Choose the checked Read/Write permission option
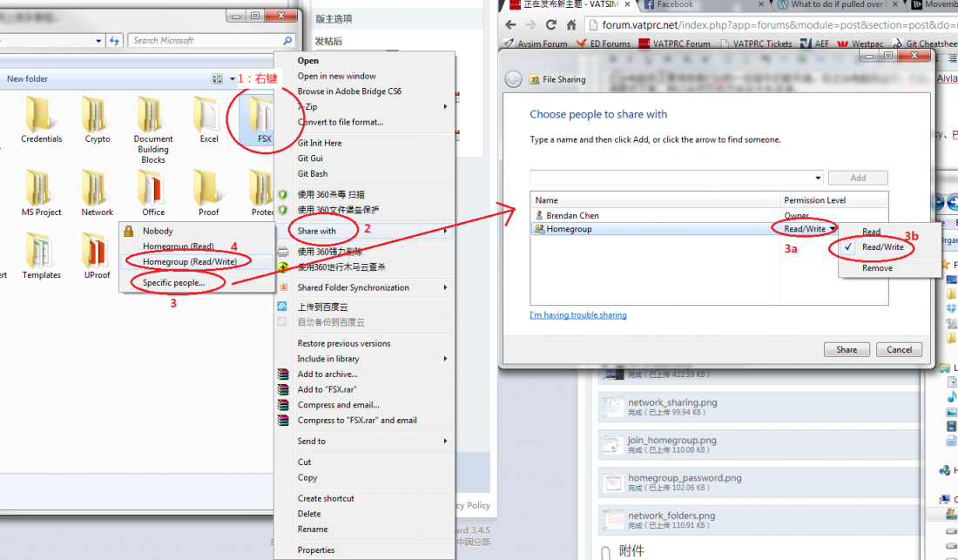 pyautogui.click(x=882, y=247)
